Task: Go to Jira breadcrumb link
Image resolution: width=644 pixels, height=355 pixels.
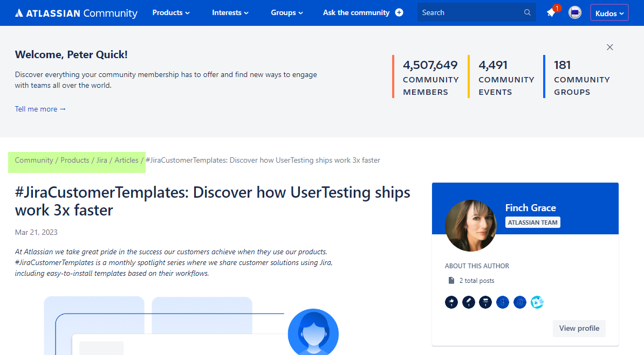Action: pos(102,160)
